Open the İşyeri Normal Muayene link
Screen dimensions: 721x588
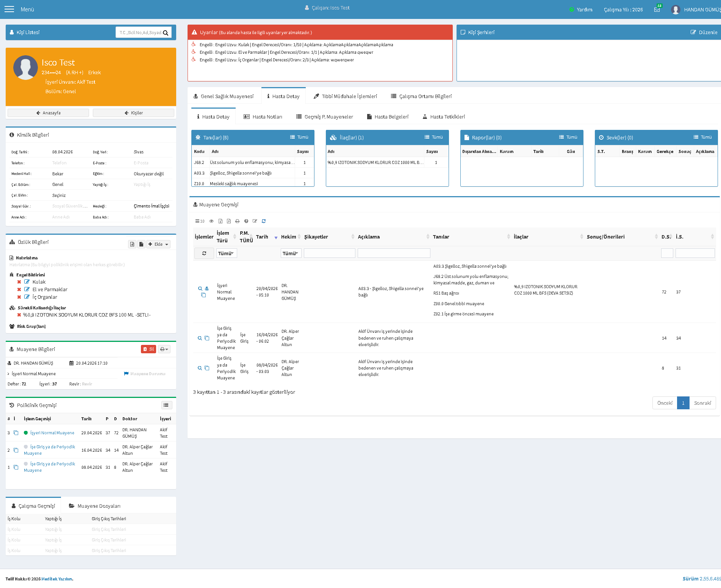(x=52, y=433)
